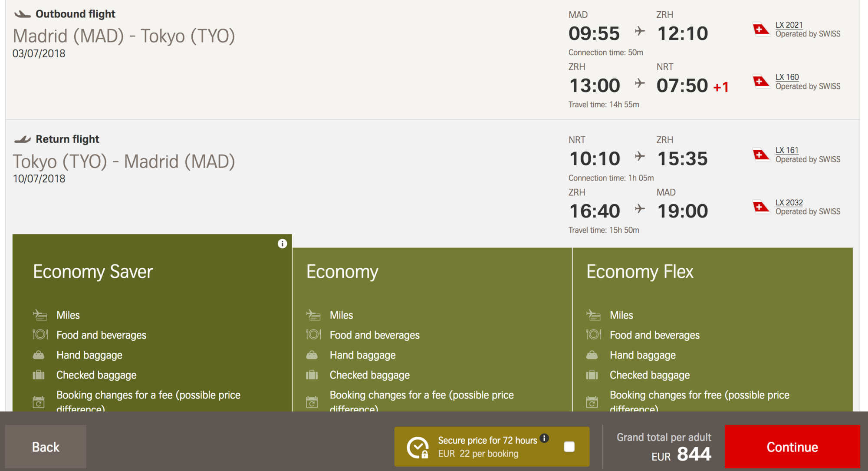Open flight LX 161 details link
The image size is (868, 471).
pyautogui.click(x=787, y=150)
